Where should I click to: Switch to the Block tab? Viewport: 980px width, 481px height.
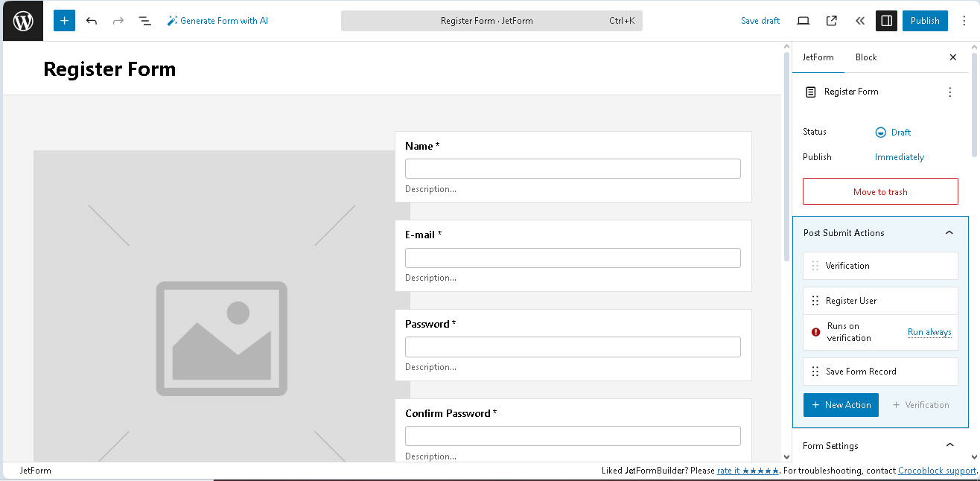[865, 57]
